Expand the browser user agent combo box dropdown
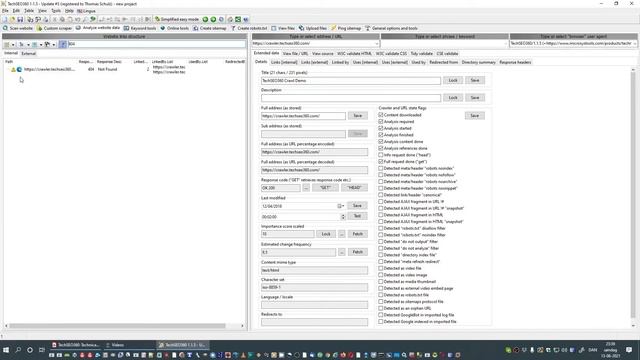This screenshot has height=360, width=640. coord(635,43)
